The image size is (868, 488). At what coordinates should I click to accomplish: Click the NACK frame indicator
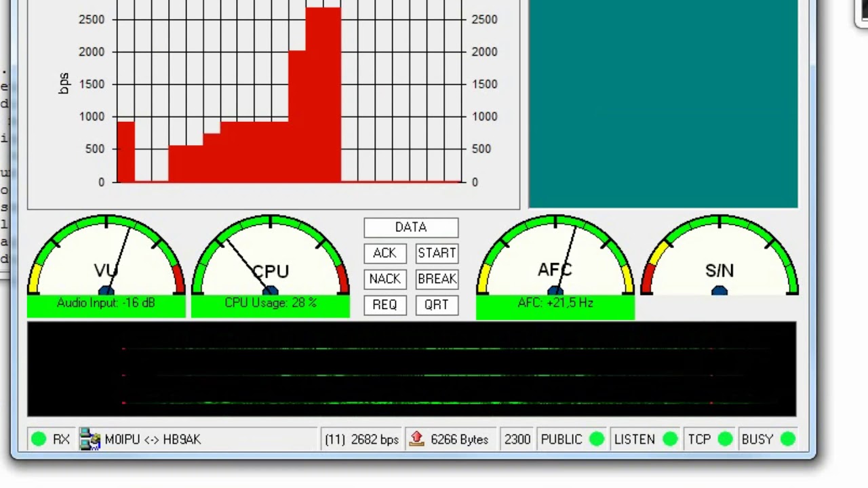click(x=384, y=279)
